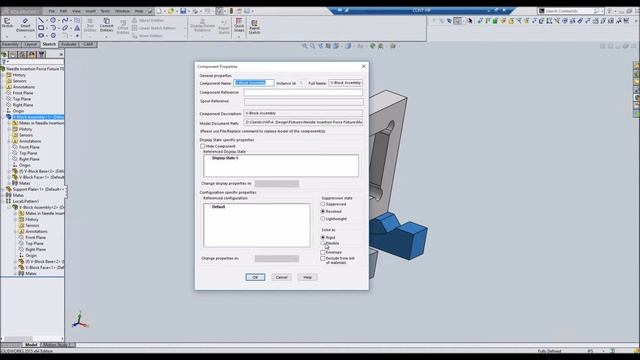Viewport: 640px width, 360px height.
Task: Open the Smart Dimension dropdown arrow
Action: point(25,37)
